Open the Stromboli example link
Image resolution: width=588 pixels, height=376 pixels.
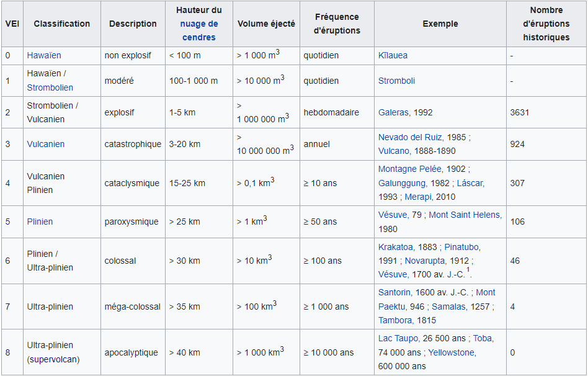[x=396, y=81]
